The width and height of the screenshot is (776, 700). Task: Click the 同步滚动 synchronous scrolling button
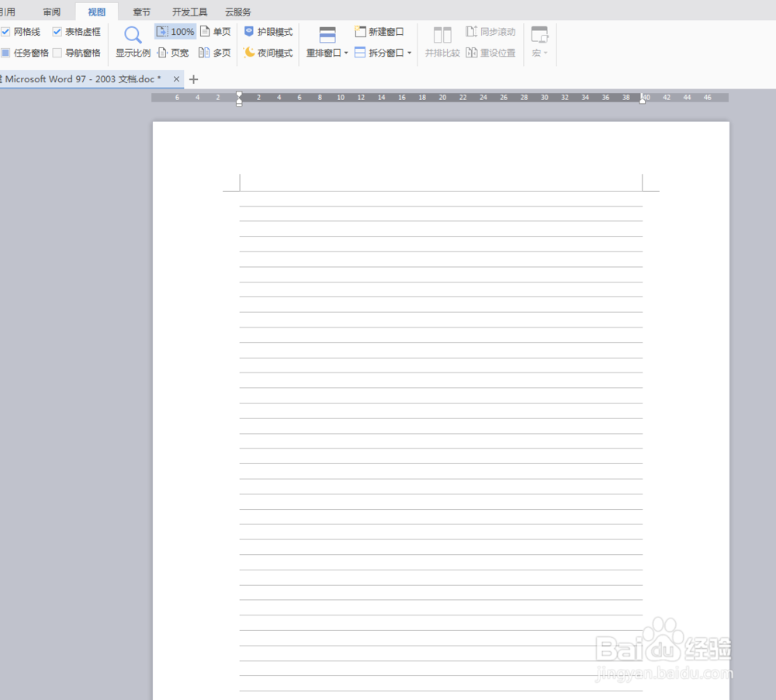[x=490, y=32]
